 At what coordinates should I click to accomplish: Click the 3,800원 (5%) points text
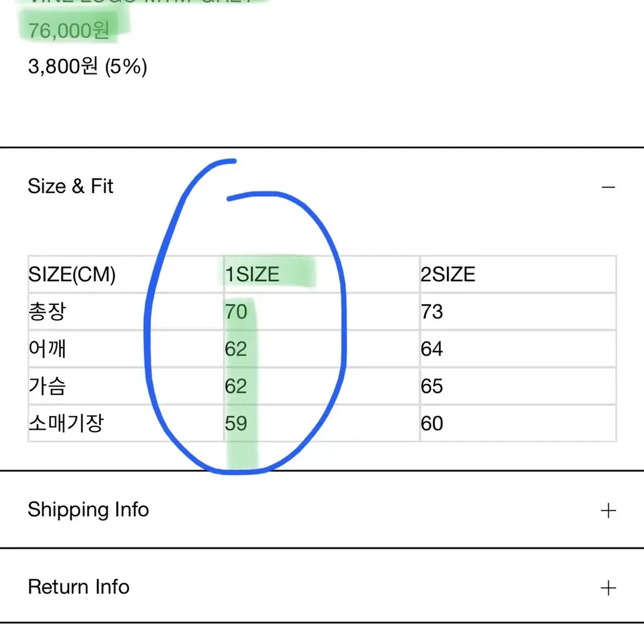pyautogui.click(x=87, y=67)
